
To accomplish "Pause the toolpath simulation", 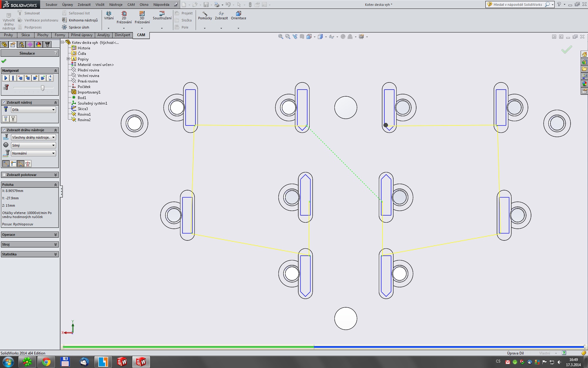I will click(x=13, y=78).
